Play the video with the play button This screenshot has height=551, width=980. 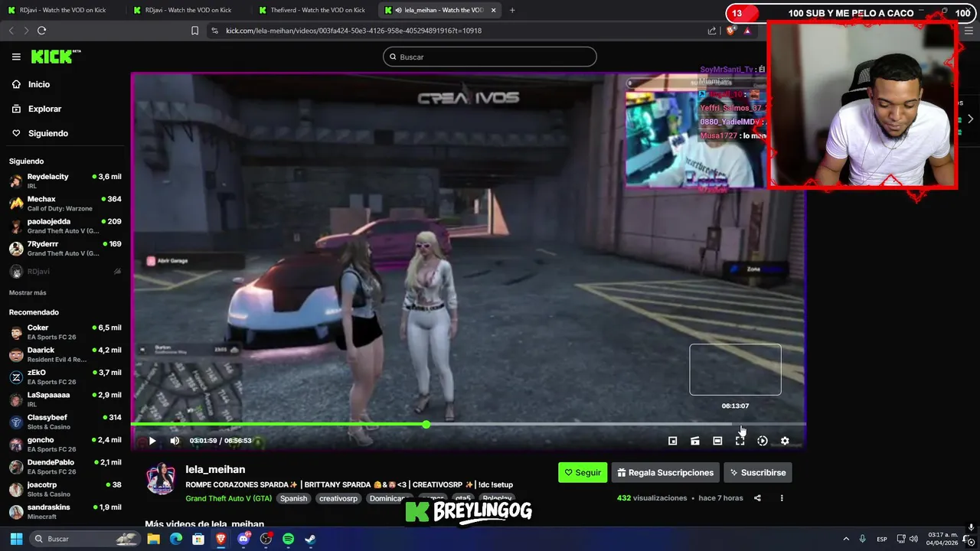(152, 441)
